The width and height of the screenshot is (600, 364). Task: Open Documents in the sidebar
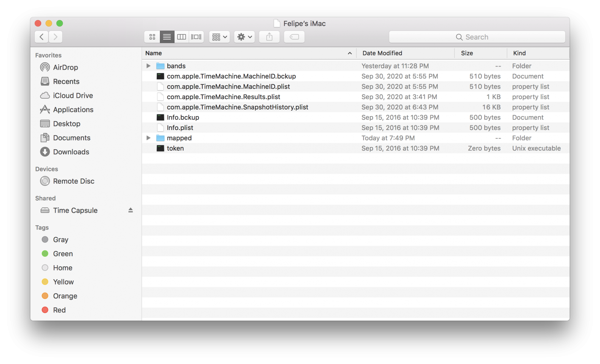pos(72,138)
